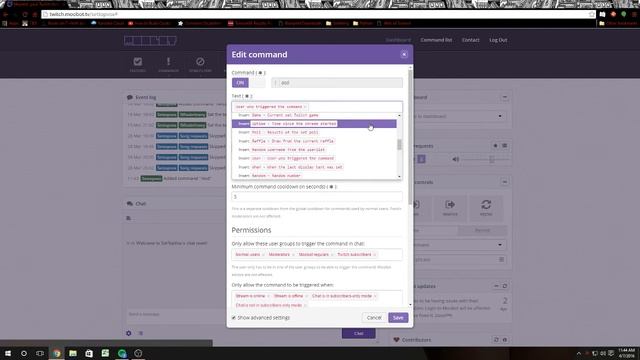Click the Edit command dialog scrollbar
Viewport: 640px width, 360px height.
[x=410, y=137]
